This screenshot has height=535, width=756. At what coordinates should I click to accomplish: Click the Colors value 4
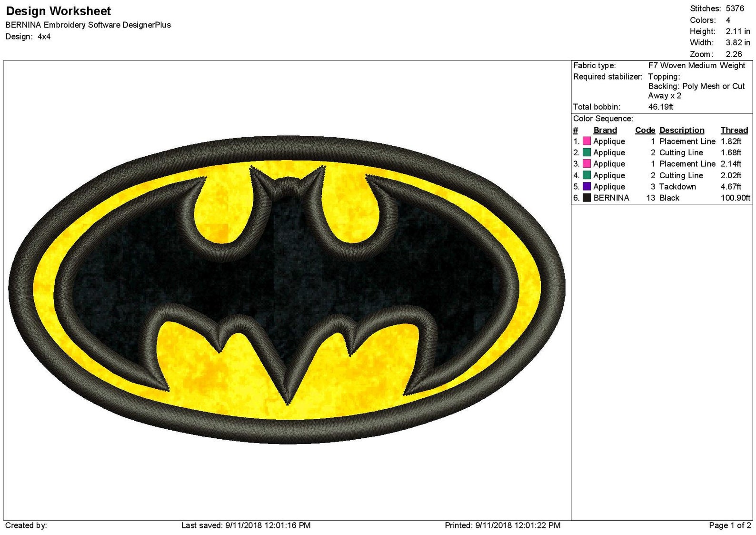[728, 20]
